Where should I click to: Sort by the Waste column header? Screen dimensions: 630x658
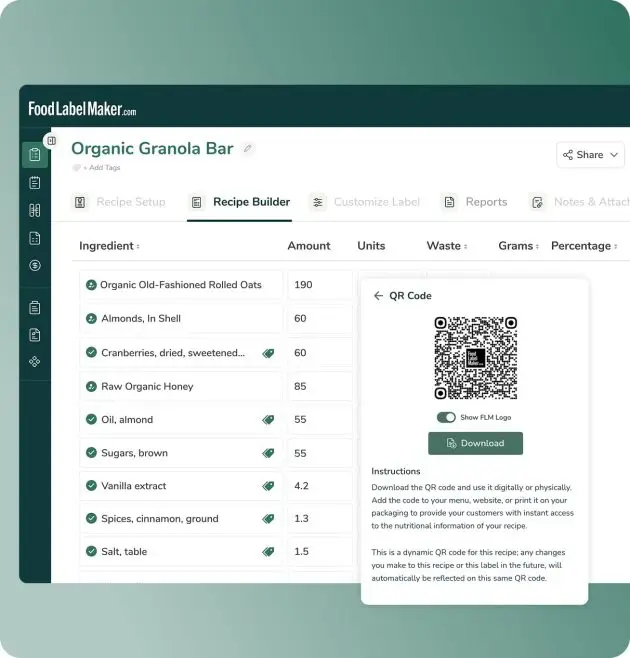click(x=447, y=246)
